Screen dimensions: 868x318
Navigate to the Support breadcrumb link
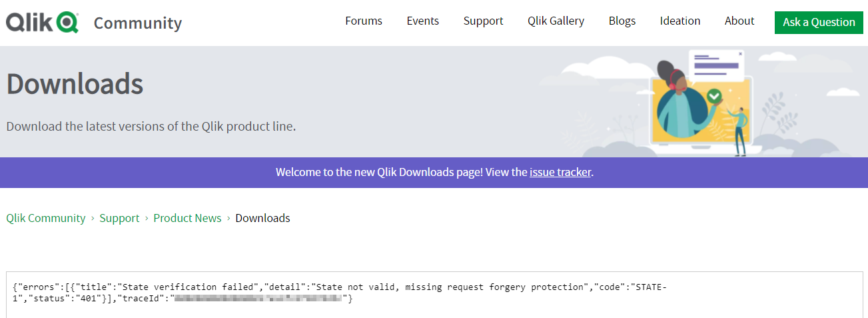[x=120, y=219]
